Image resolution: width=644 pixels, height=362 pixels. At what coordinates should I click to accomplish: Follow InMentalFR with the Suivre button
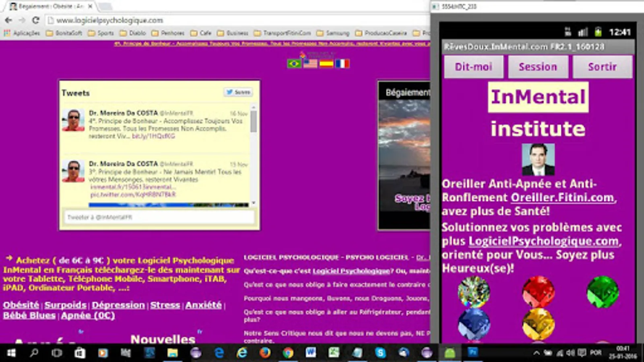[x=238, y=92]
